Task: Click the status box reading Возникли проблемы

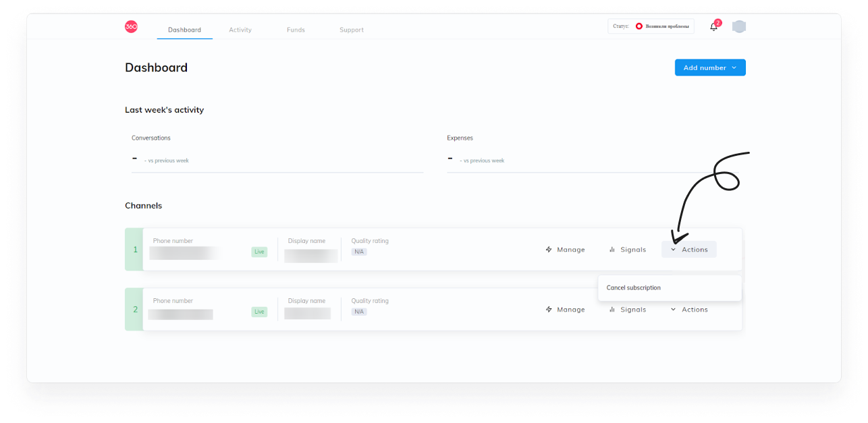Action: click(651, 26)
